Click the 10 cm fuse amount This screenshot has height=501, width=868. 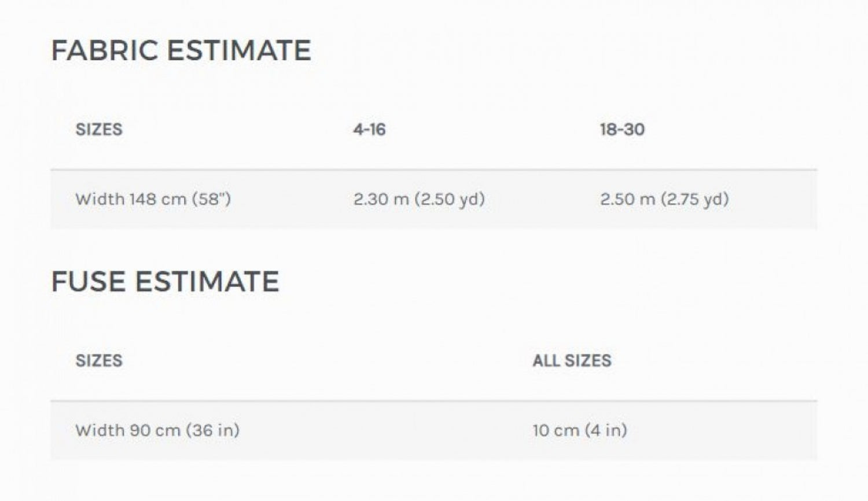click(x=556, y=430)
